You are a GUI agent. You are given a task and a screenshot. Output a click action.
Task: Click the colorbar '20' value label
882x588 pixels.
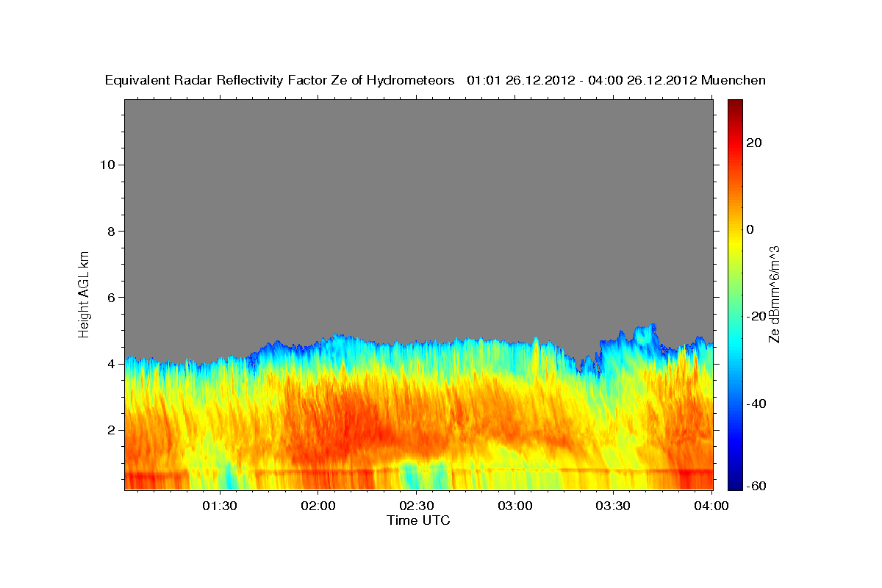[753, 143]
